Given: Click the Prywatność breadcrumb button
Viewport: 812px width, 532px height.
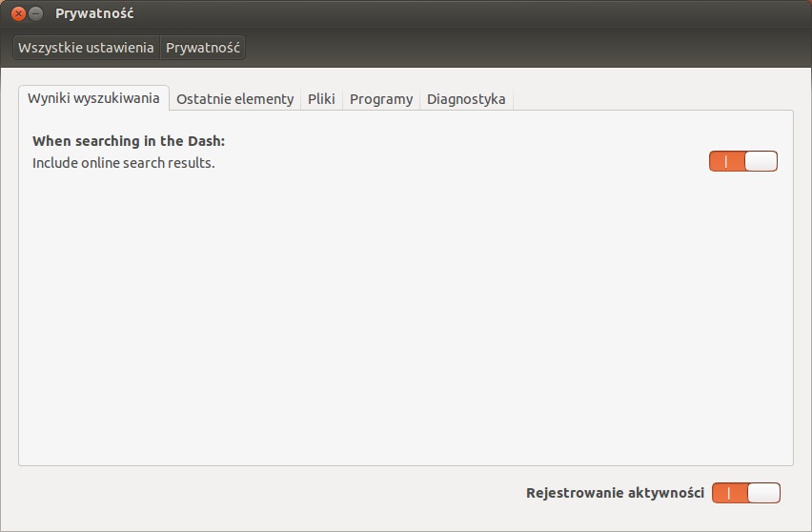Looking at the screenshot, I should point(202,48).
